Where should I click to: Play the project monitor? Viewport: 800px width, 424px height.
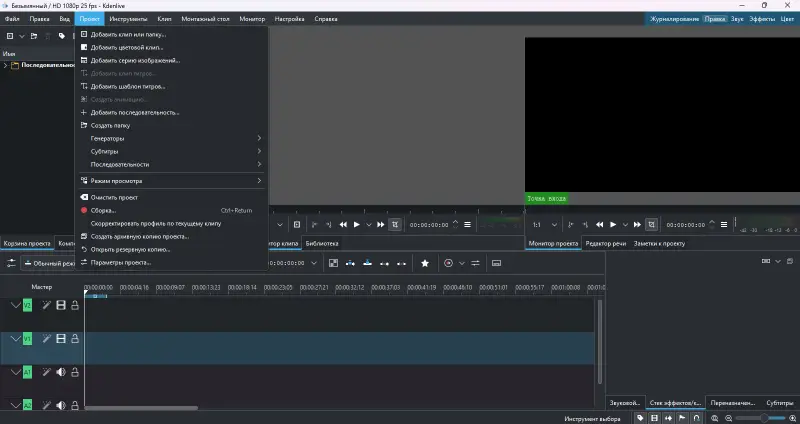pos(613,225)
